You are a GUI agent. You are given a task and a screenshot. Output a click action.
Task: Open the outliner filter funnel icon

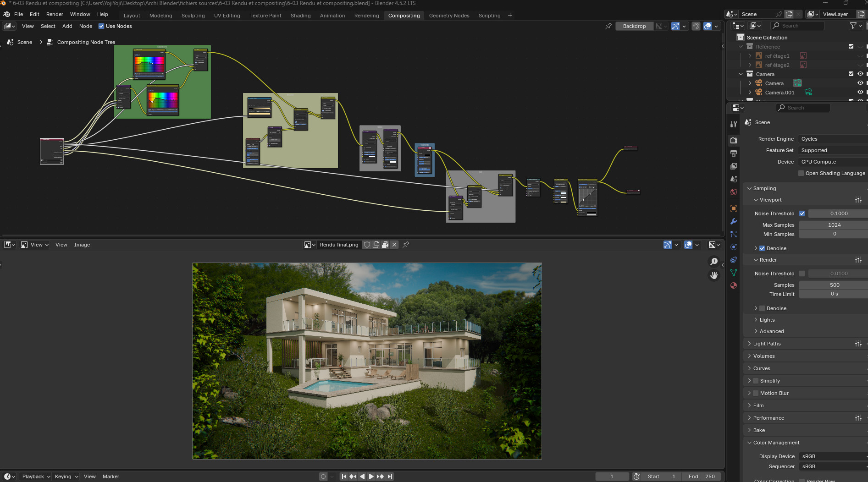click(x=853, y=26)
